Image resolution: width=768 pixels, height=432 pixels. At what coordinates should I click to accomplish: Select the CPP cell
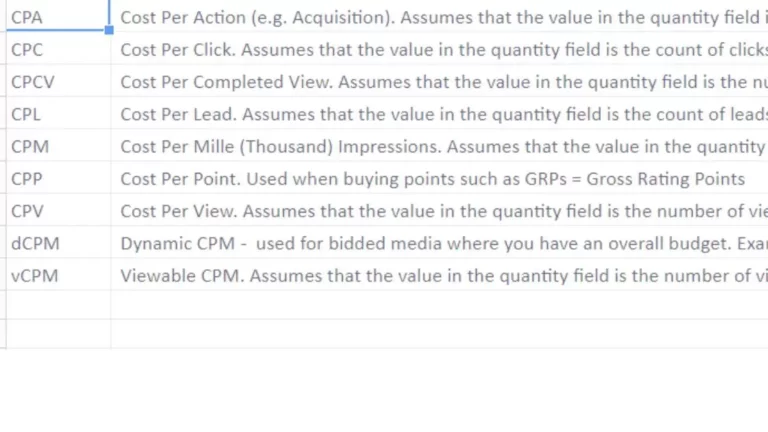(55, 179)
